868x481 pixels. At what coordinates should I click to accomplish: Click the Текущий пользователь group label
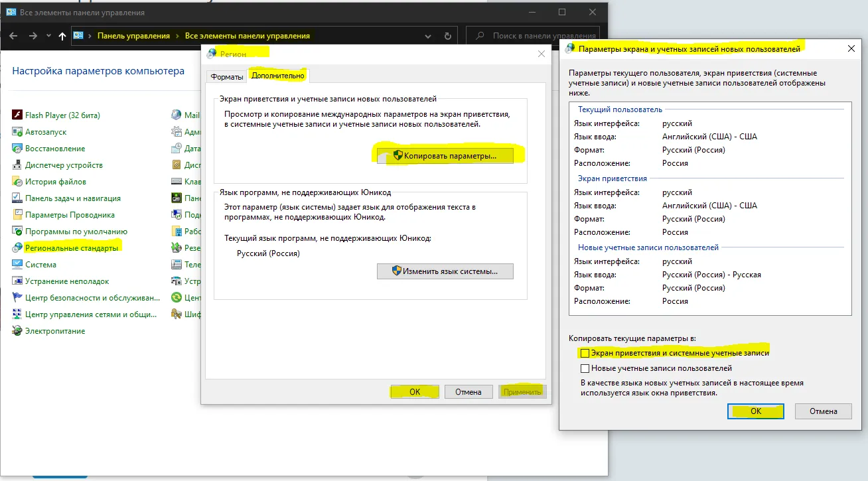pyautogui.click(x=620, y=109)
